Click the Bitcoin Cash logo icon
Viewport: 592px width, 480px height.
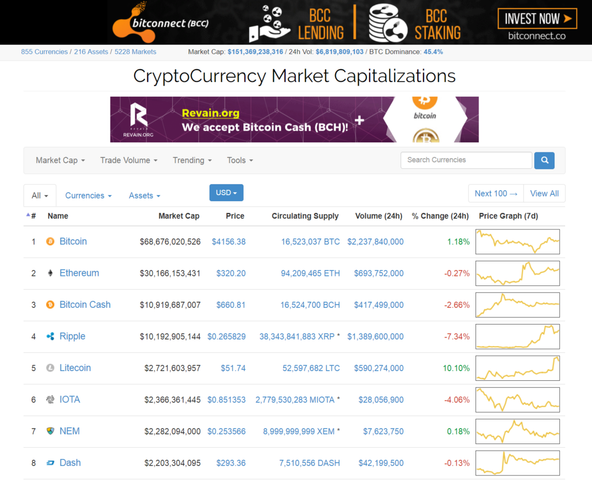50,305
